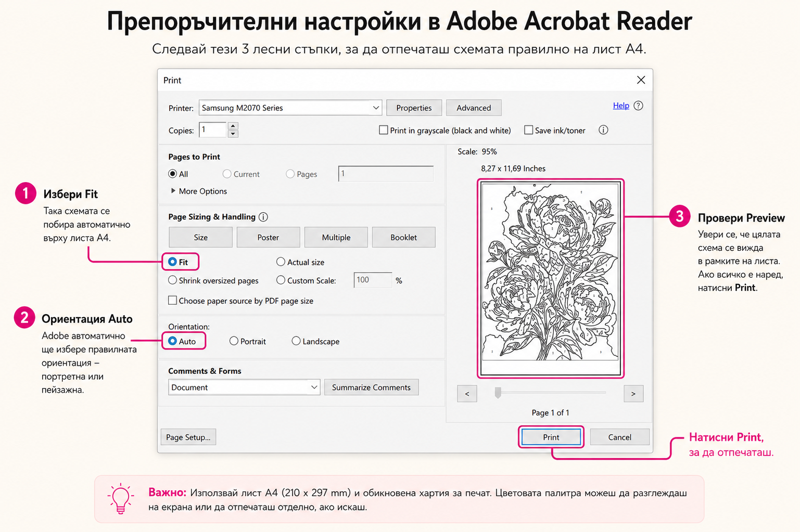Image resolution: width=800 pixels, height=532 pixels.
Task: Select the Pages range radio button
Action: (290, 174)
